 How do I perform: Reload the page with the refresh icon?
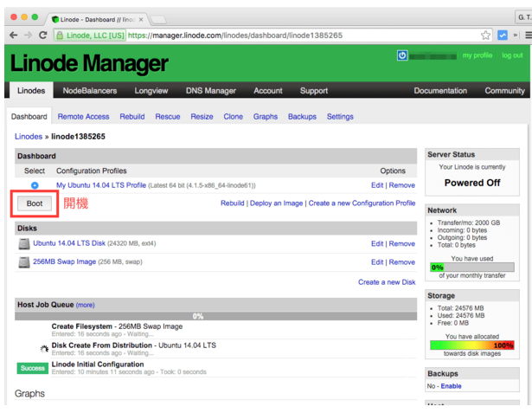[43, 35]
